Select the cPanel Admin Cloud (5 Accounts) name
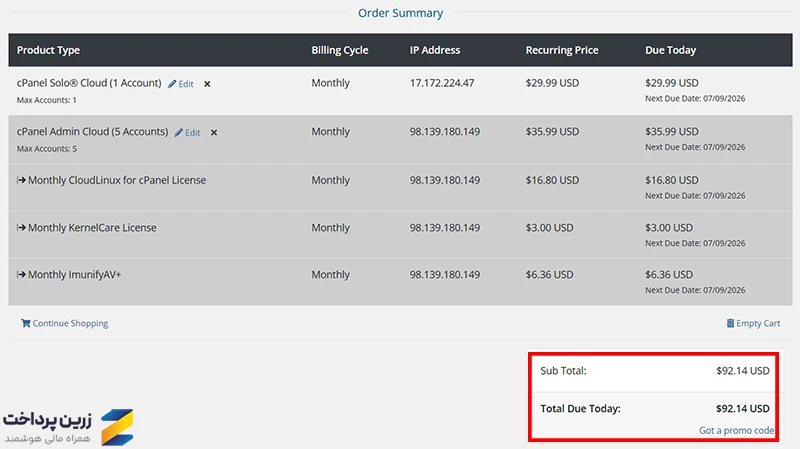 pos(92,132)
